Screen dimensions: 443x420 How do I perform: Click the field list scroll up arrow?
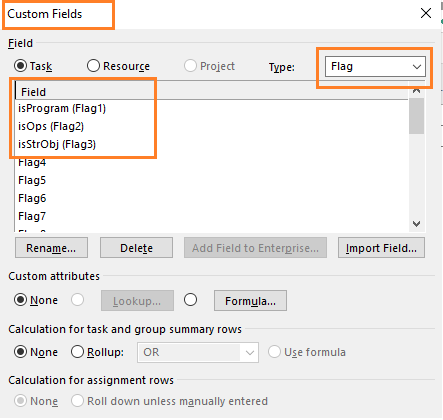pyautogui.click(x=416, y=91)
